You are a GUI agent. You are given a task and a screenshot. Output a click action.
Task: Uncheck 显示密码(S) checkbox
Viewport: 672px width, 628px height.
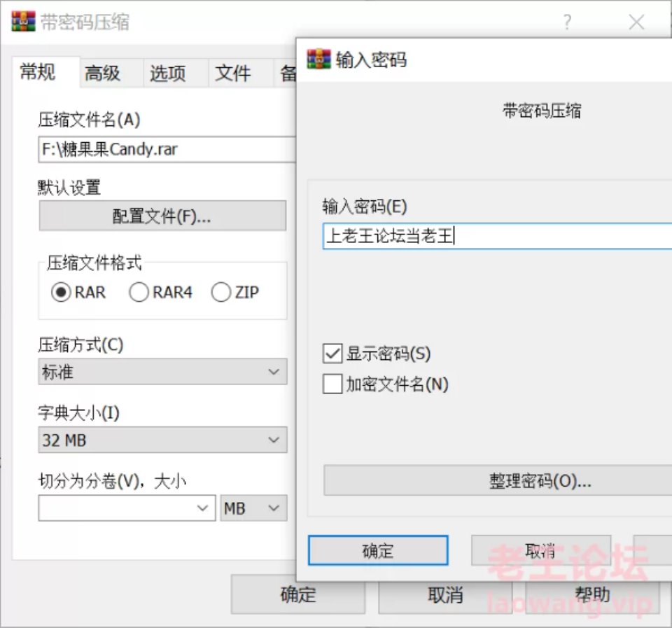click(332, 354)
